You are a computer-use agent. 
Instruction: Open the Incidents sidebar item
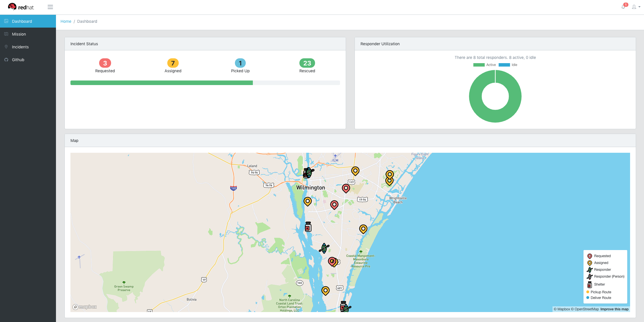20,47
